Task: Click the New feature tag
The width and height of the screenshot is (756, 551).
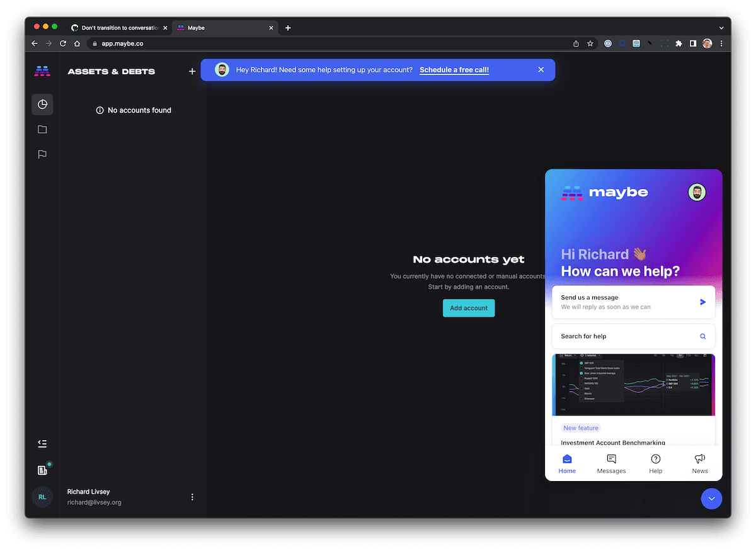Action: (581, 428)
